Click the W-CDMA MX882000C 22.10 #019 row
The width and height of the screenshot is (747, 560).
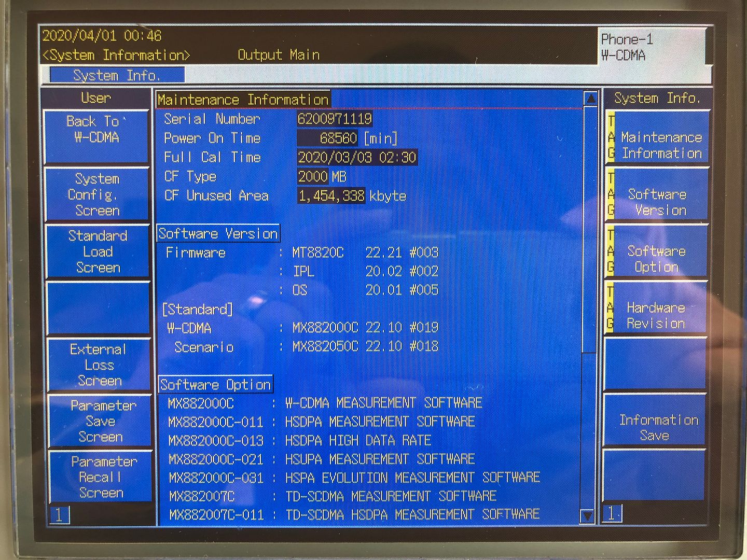[x=302, y=328]
